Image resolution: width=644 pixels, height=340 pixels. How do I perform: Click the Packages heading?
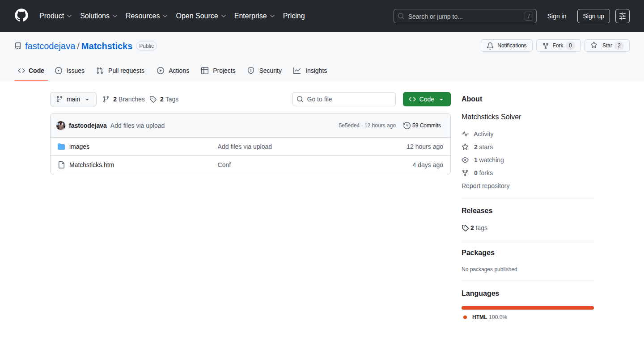478,252
